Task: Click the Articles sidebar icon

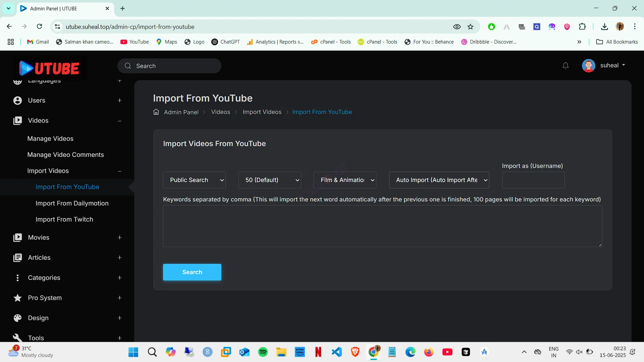Action: click(x=17, y=258)
